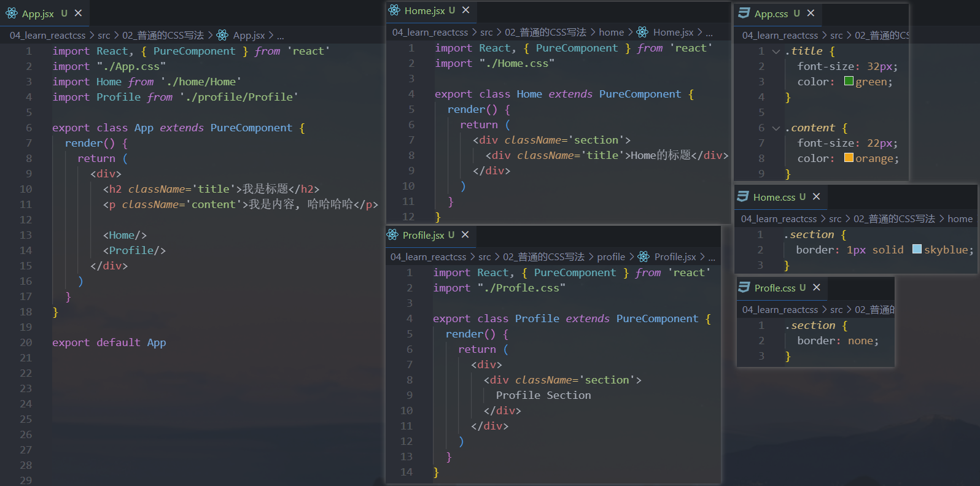Close the Profle.css editor tab

(x=817, y=287)
